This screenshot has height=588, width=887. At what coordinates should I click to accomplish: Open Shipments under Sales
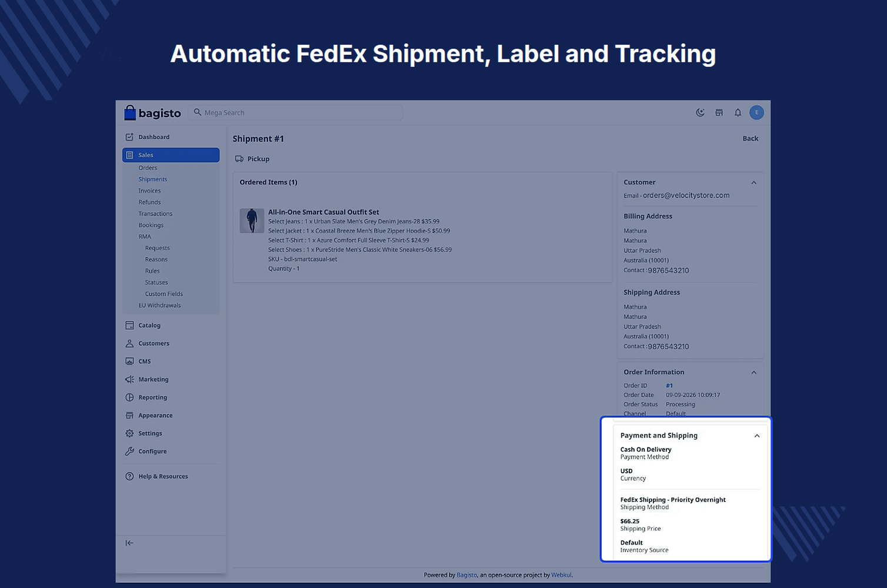coord(153,179)
